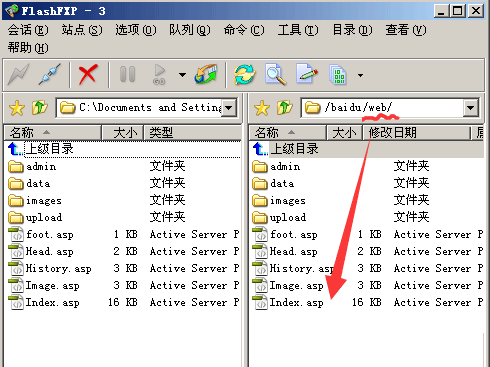Image resolution: width=490 pixels, height=367 pixels.
Task: Open the 会话(E) menu
Action: point(28,30)
